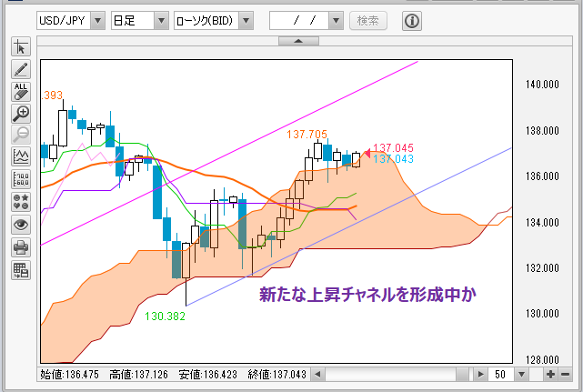Click the 137.045 red price label
This screenshot has height=392, width=583.
394,148
